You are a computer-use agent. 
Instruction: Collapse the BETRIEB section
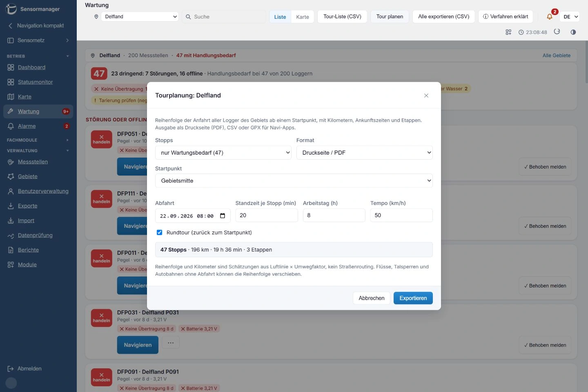coord(67,56)
